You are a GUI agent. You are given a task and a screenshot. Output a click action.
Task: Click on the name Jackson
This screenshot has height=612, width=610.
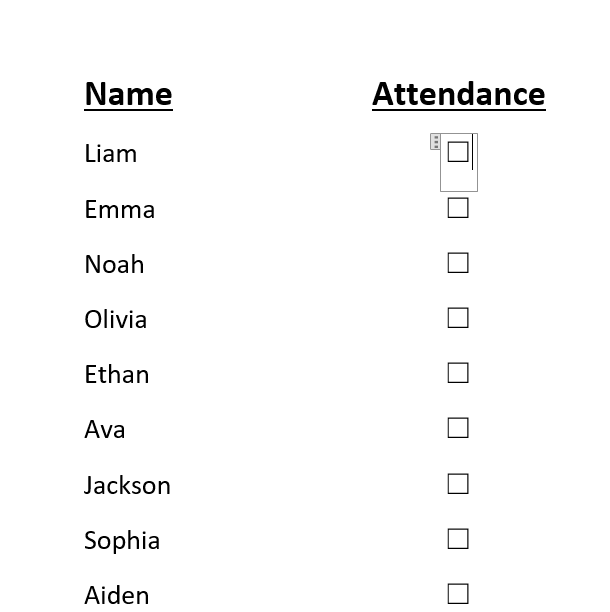(x=127, y=485)
